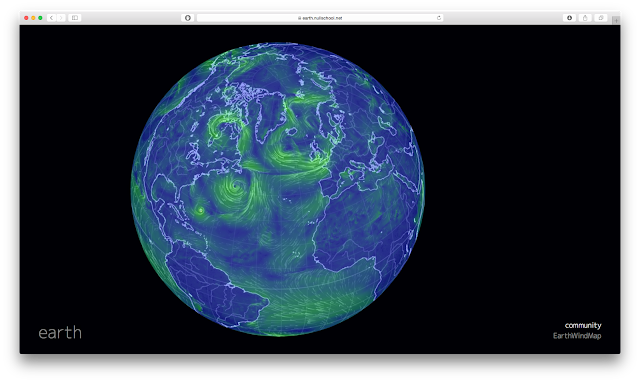This screenshot has width=640, height=382.
Task: Focus the address bar showing earth.nullschool.net
Action: (320, 18)
